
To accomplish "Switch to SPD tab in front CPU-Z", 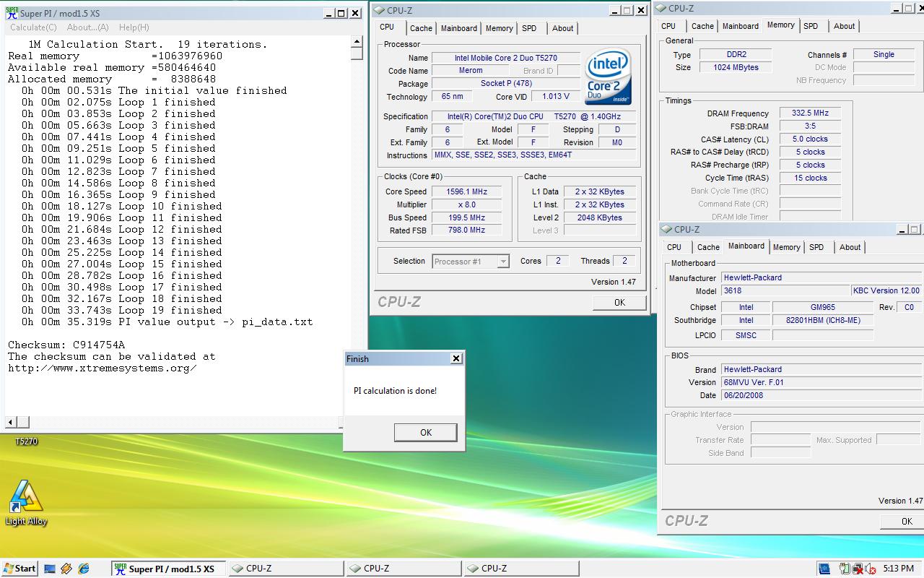I will point(529,28).
